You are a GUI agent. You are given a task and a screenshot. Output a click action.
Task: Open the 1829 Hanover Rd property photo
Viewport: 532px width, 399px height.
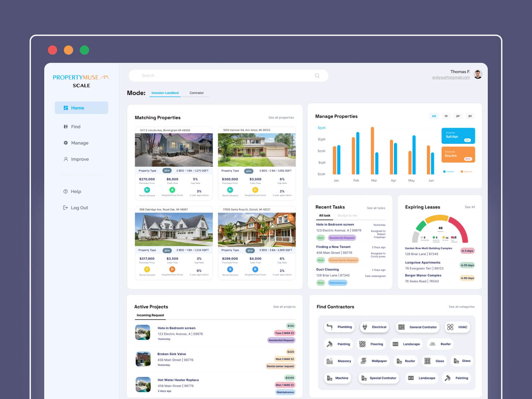257,150
